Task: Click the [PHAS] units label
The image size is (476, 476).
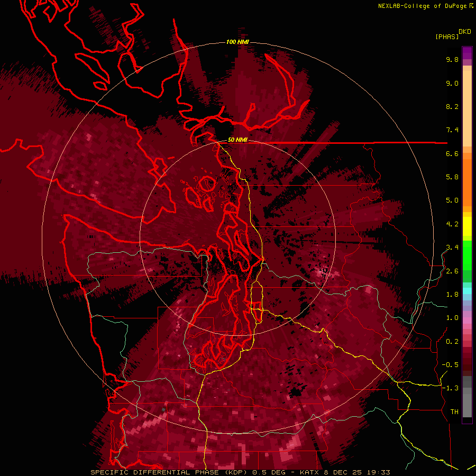Action: (447, 36)
